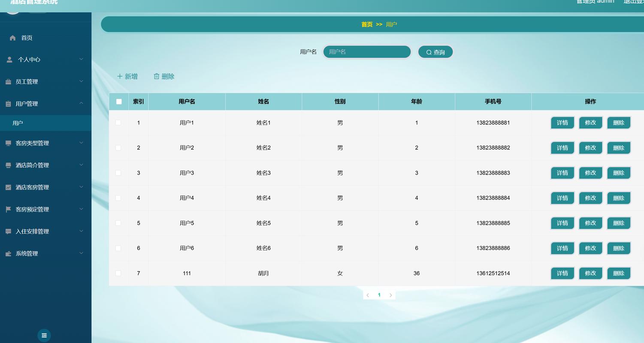Click 修改 button for 用户4 row
This screenshot has width=644, height=343.
point(590,198)
